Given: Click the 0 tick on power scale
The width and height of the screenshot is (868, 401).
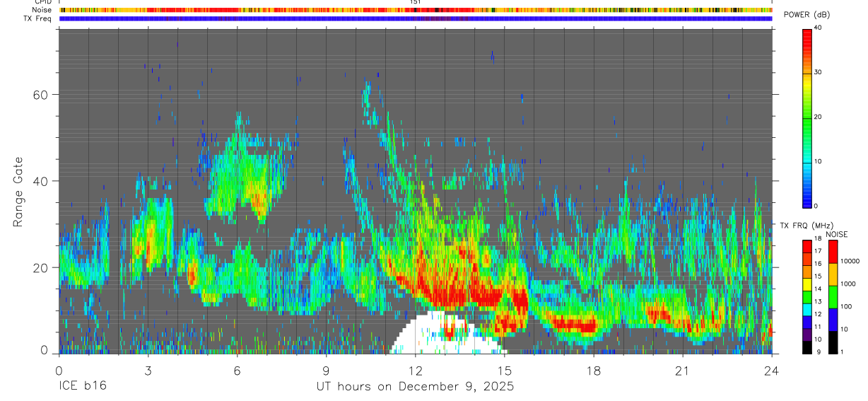Looking at the screenshot, I should [816, 206].
